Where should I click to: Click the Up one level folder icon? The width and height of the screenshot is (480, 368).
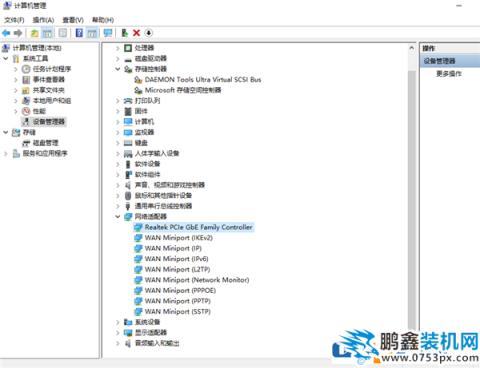click(x=34, y=33)
